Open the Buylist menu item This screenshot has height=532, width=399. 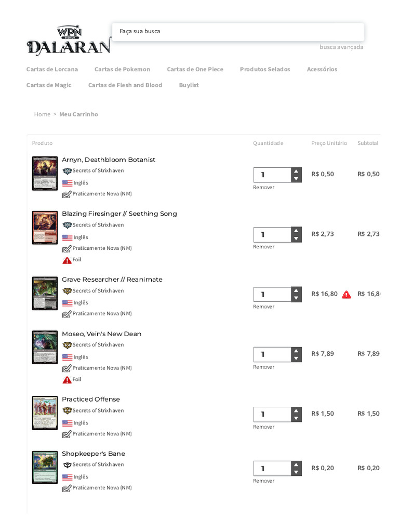[189, 85]
